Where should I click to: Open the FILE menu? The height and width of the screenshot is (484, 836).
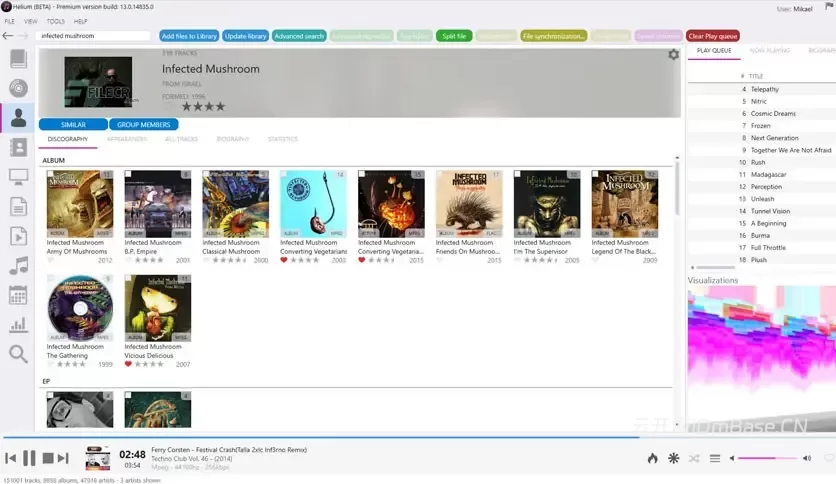click(x=10, y=21)
